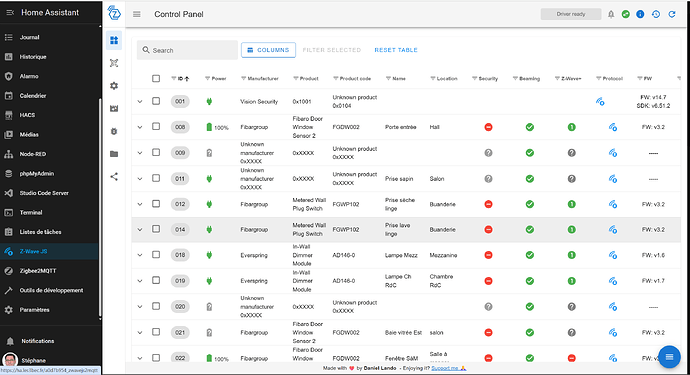
Task: Open Notifications in the sidebar
Action: coord(50,341)
